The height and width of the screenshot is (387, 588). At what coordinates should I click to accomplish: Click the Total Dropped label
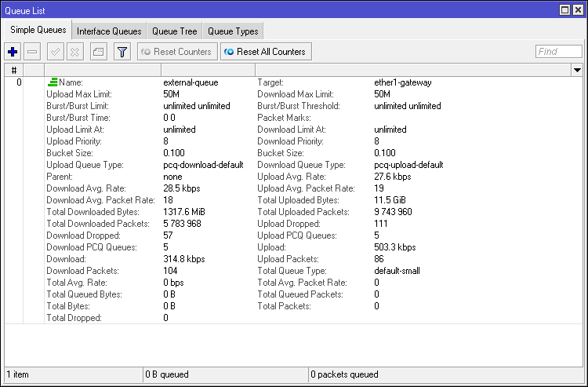tap(74, 318)
